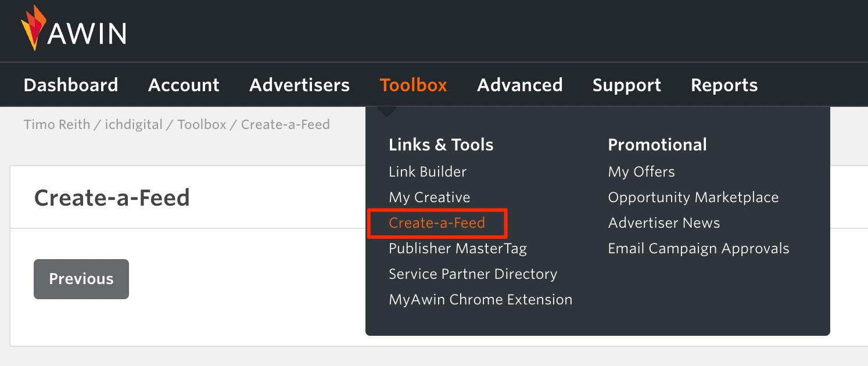Open the Opportunity Marketplace
The height and width of the screenshot is (366, 868).
point(693,197)
